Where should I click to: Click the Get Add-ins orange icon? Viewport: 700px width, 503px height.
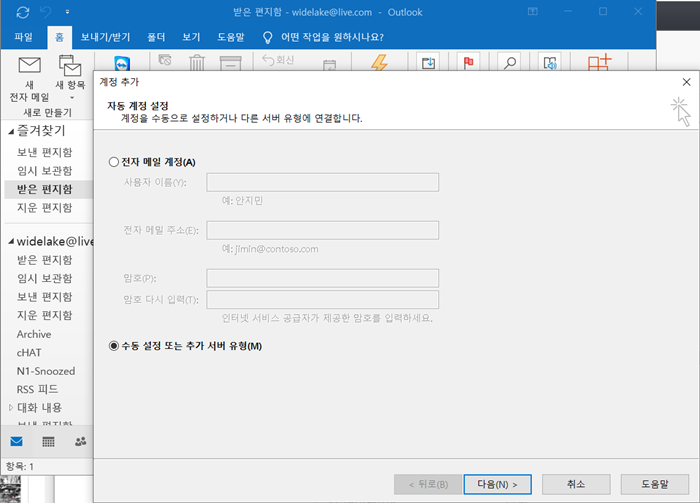coord(599,62)
